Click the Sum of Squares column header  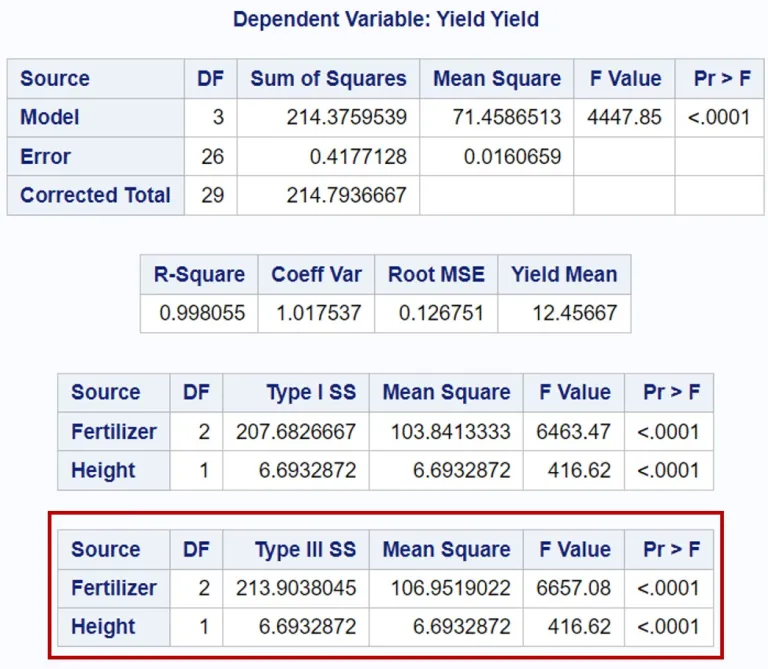click(328, 79)
